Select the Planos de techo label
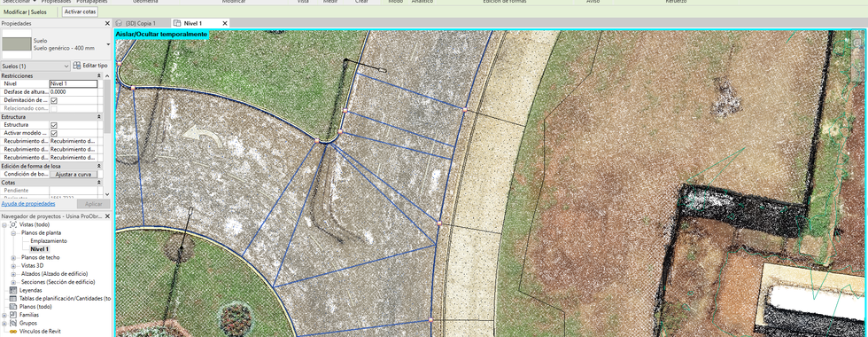 41,258
